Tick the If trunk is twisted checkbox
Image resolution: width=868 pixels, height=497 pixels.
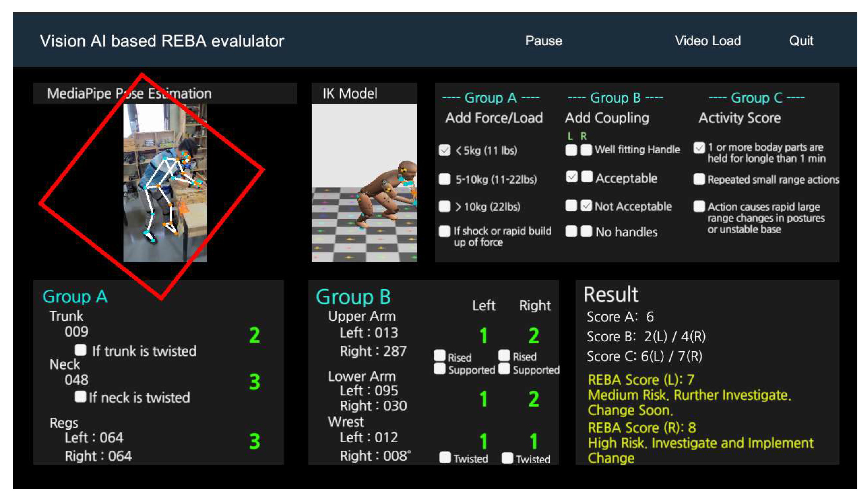81,350
